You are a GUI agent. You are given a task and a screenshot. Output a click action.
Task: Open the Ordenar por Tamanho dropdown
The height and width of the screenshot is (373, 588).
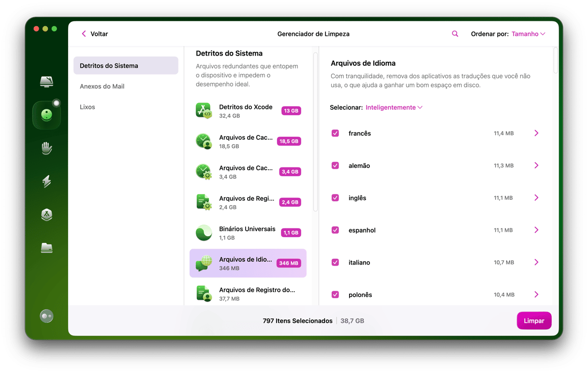coord(529,34)
